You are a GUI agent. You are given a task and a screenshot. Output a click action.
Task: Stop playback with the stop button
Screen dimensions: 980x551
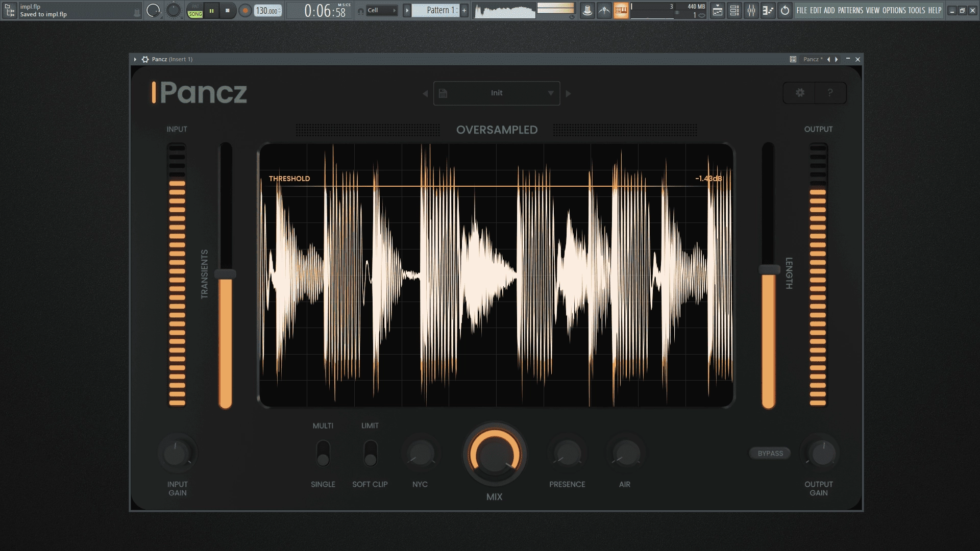coord(228,10)
